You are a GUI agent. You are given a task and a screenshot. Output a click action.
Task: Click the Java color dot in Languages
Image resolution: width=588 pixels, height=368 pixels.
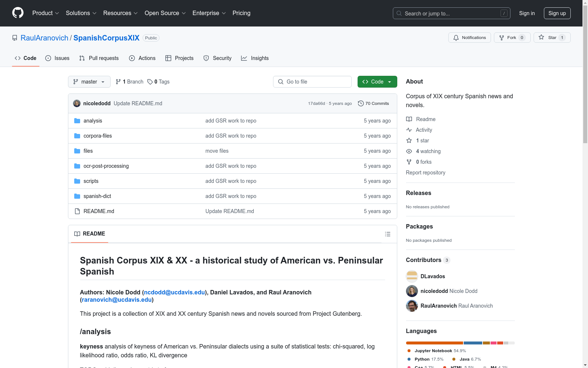pyautogui.click(x=454, y=359)
